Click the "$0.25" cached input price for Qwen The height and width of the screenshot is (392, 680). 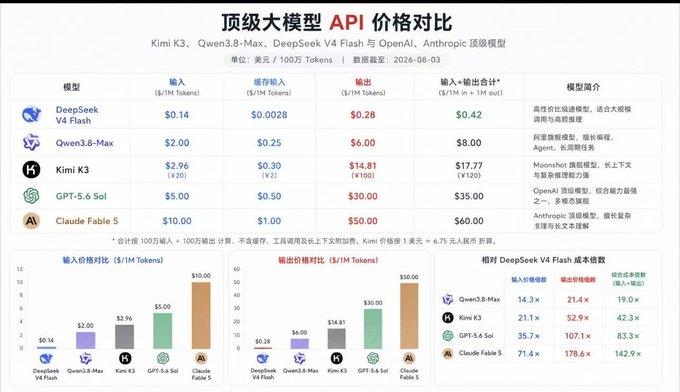click(x=269, y=143)
